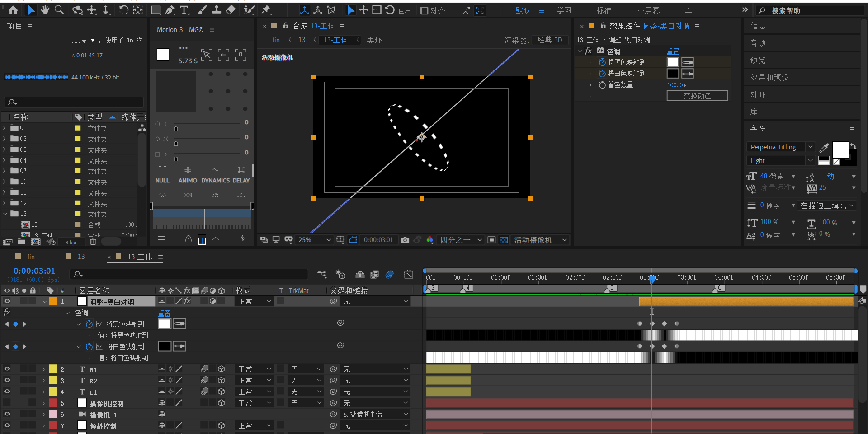This screenshot has width=868, height=434.
Task: Click the black 将白色映射到 swatch in Effect Controls
Action: (673, 74)
